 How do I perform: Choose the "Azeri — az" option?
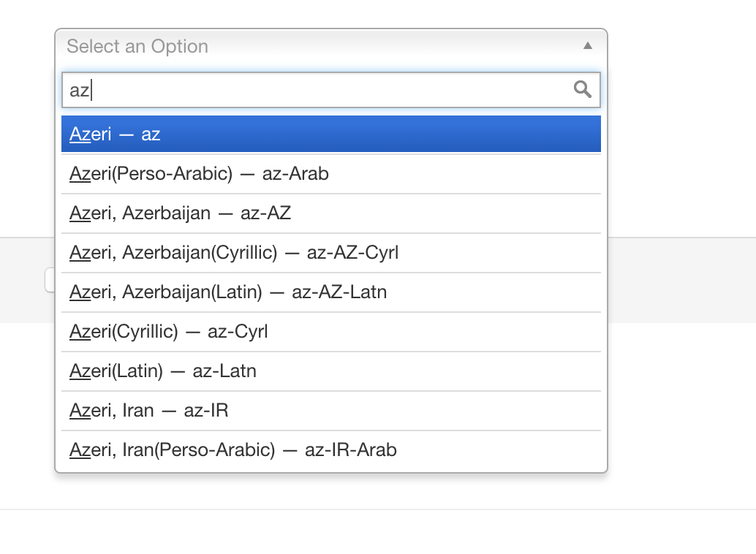click(x=330, y=134)
